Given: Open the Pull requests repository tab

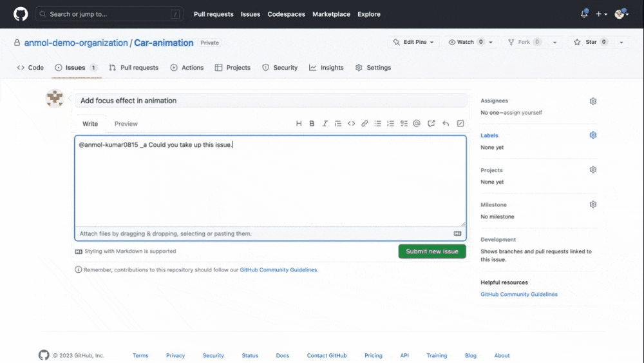Looking at the screenshot, I should 134,68.
